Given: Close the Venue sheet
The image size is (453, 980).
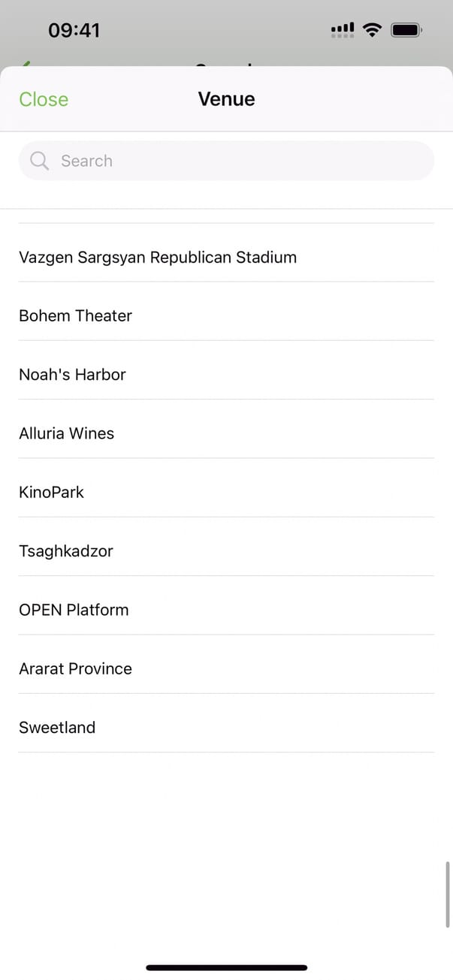Looking at the screenshot, I should (x=44, y=99).
